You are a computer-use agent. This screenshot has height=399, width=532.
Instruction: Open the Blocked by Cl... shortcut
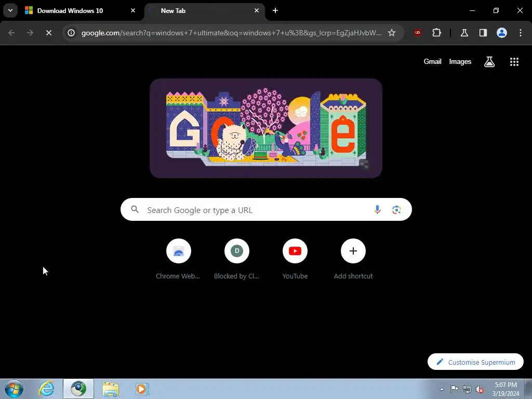point(237,259)
